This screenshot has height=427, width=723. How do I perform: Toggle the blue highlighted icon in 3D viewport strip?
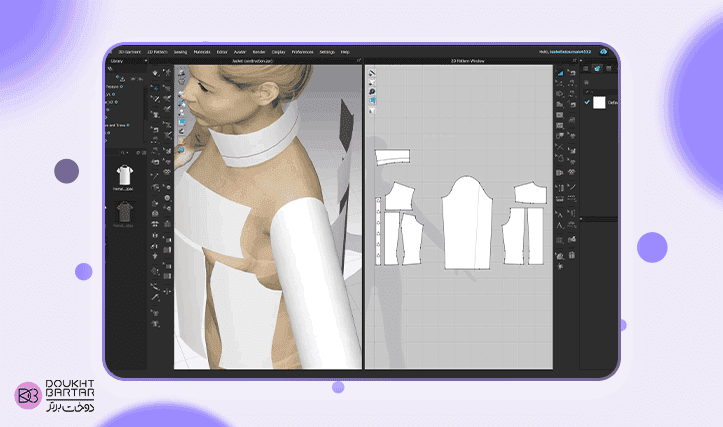(182, 122)
